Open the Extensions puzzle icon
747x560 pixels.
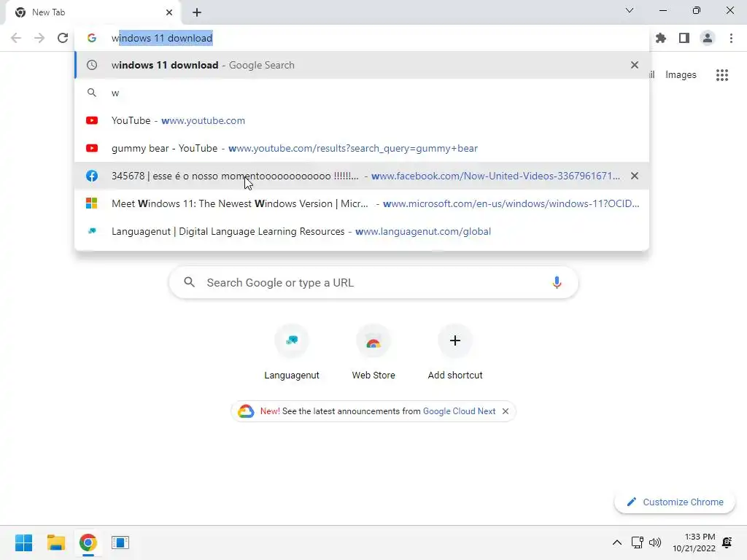(x=661, y=38)
